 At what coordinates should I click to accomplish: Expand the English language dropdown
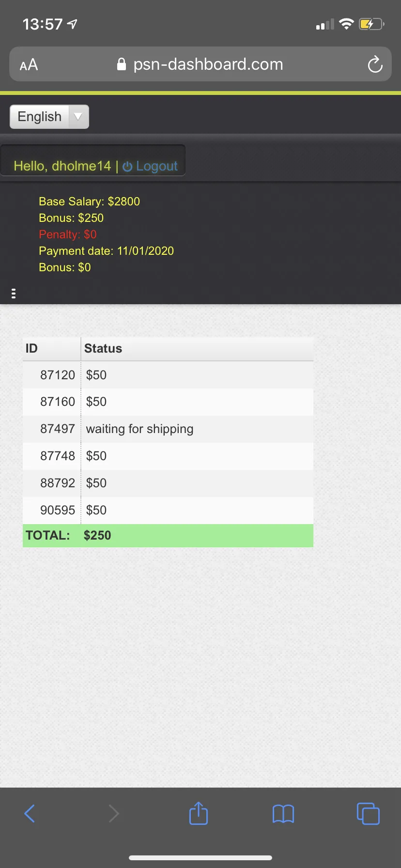pos(49,117)
